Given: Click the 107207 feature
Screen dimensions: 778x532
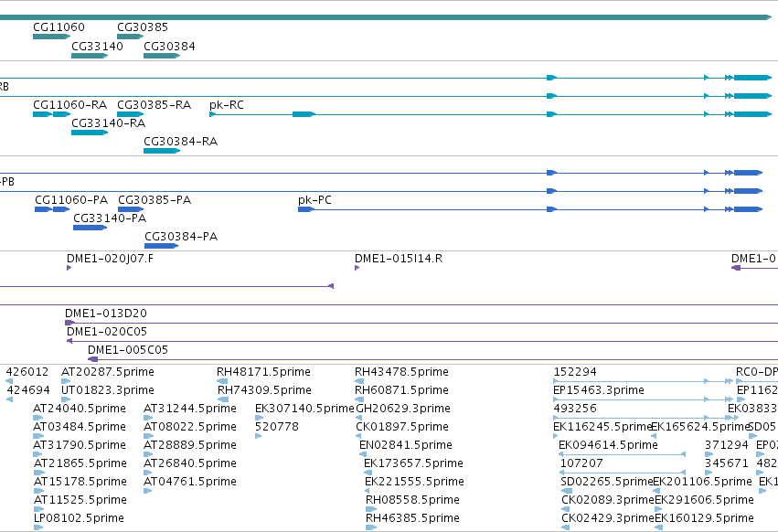Looking at the screenshot, I should pos(623,473).
